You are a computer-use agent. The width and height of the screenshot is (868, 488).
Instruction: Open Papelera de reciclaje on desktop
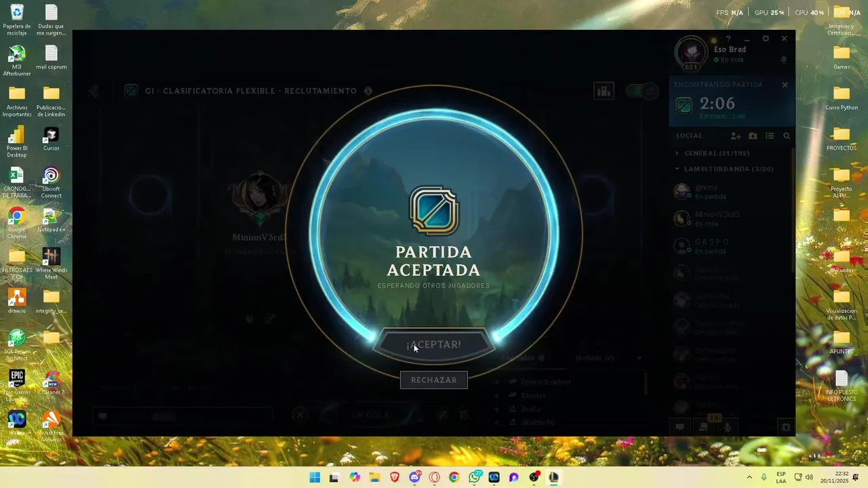(x=17, y=20)
